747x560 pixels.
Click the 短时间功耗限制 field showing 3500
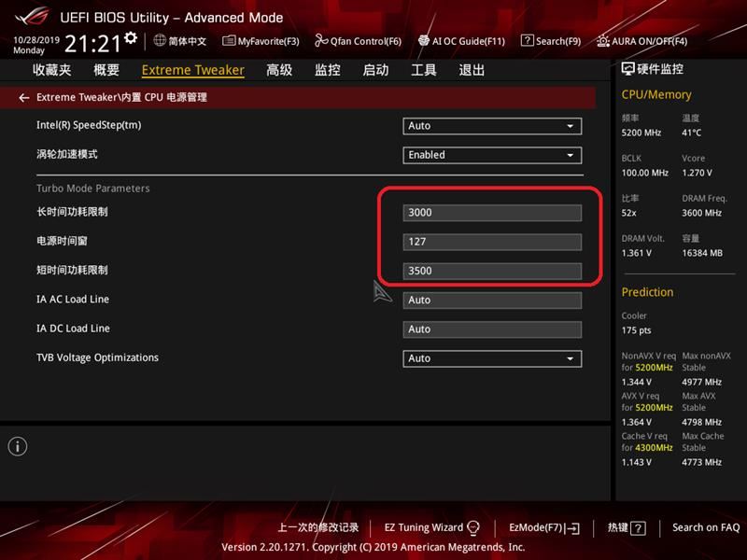pyautogui.click(x=492, y=271)
